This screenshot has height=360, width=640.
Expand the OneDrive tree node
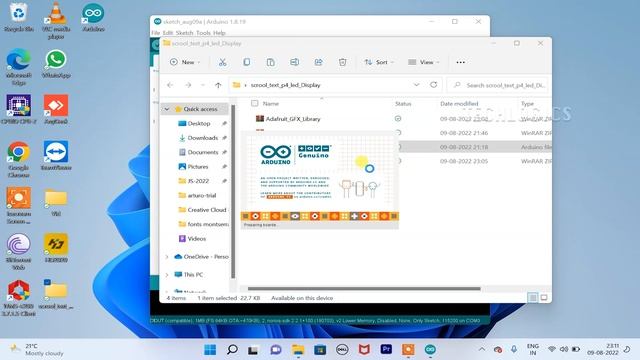(167, 257)
